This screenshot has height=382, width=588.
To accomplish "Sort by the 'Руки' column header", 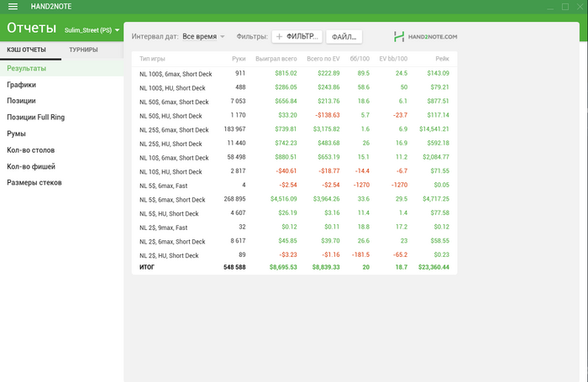I will click(x=239, y=59).
